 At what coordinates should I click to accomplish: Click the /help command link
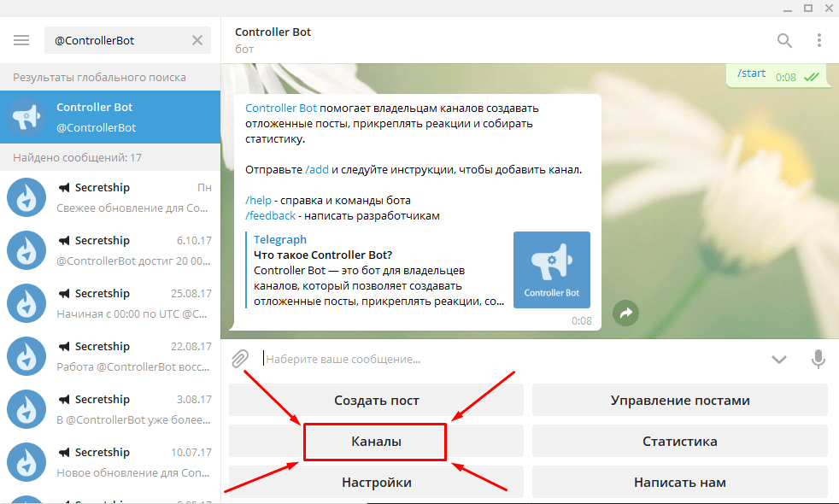pos(258,200)
